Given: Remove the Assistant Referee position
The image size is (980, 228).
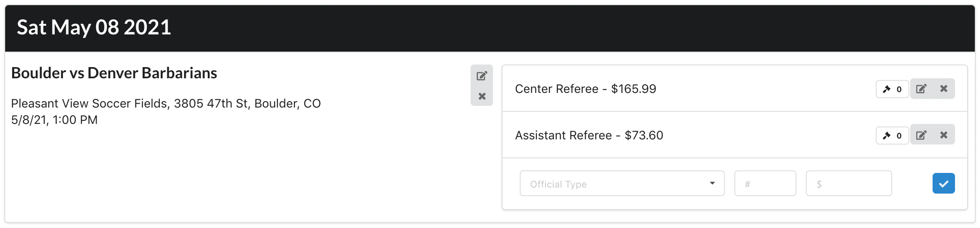Looking at the screenshot, I should (944, 135).
